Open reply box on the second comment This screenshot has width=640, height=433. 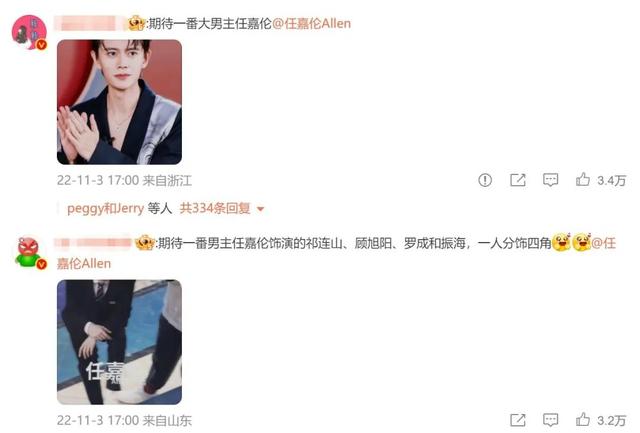pyautogui.click(x=550, y=420)
